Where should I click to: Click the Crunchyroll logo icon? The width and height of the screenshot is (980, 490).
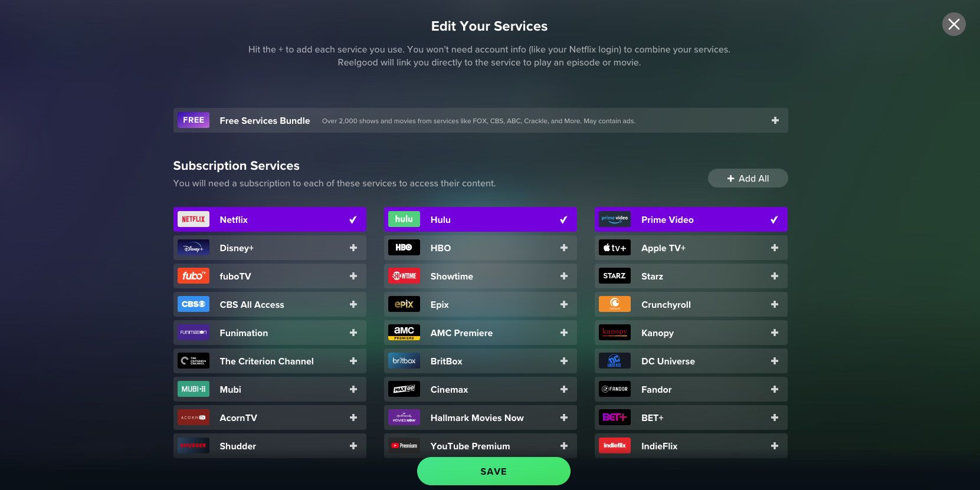[x=615, y=304]
